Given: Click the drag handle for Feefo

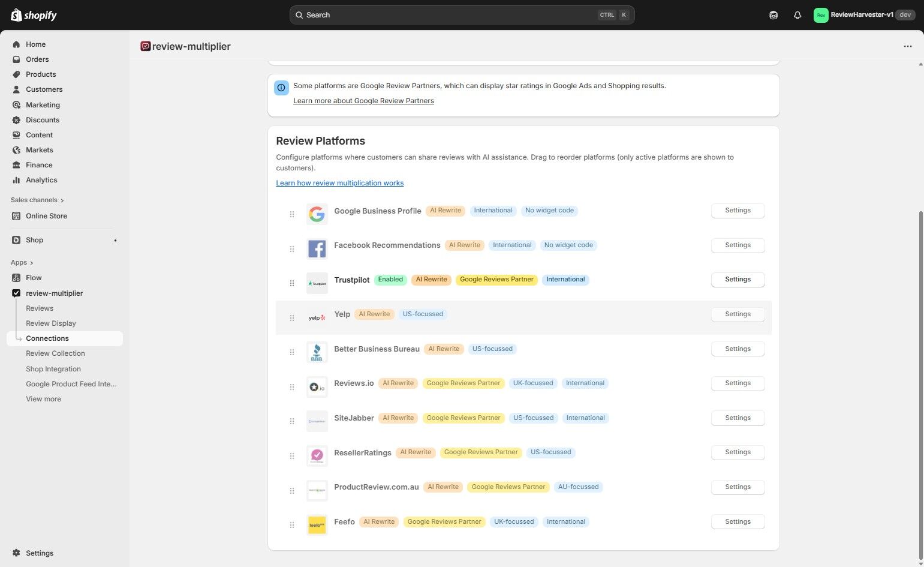Looking at the screenshot, I should 292,525.
